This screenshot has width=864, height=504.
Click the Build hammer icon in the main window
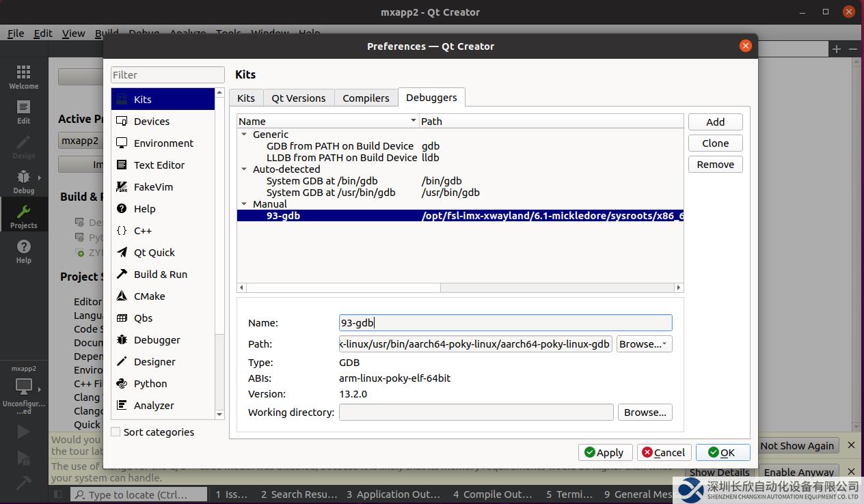[23, 483]
